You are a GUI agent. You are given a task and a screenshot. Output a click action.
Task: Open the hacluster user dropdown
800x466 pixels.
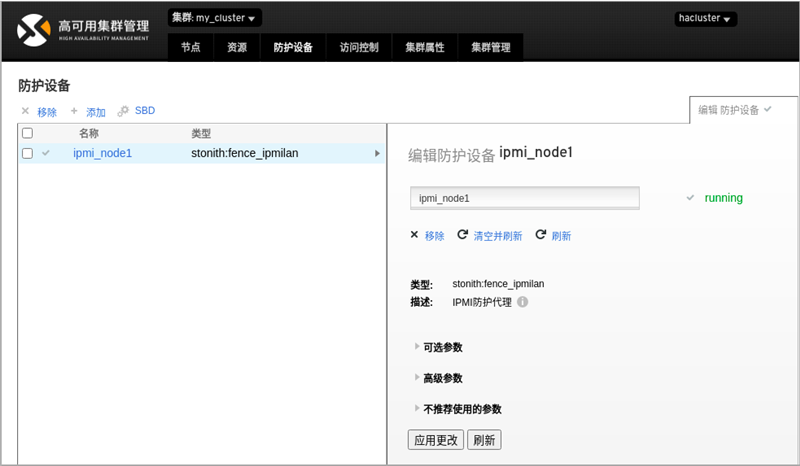click(706, 19)
